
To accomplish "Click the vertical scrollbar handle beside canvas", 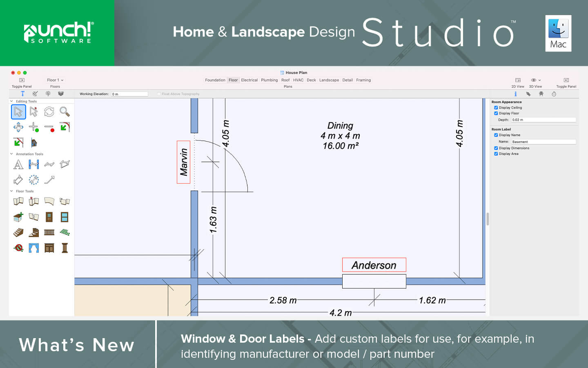I will pos(488,219).
